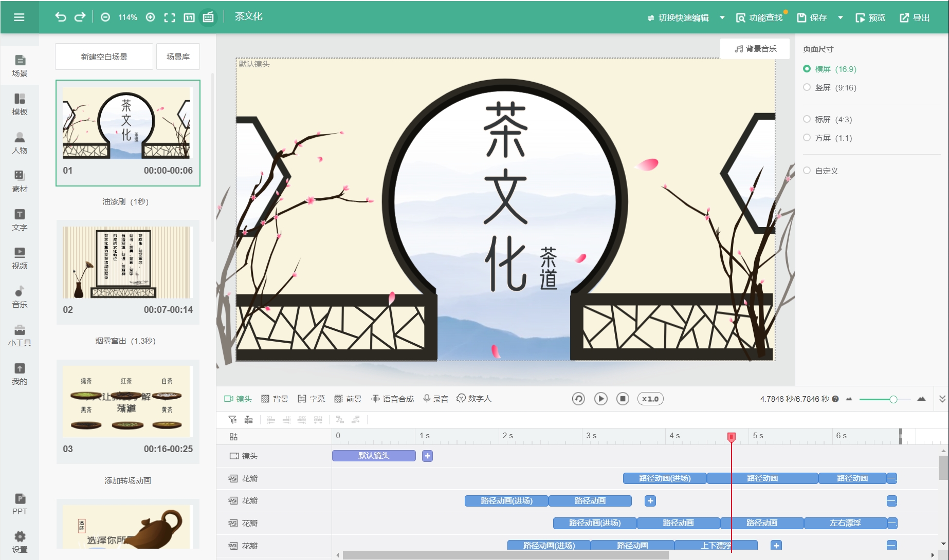Click the timeline zoom slider handle
This screenshot has width=949, height=560.
pos(893,399)
